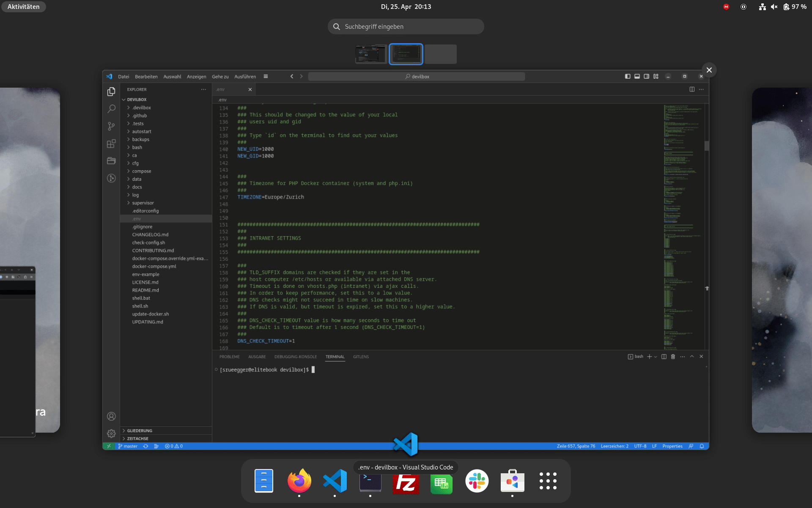The width and height of the screenshot is (812, 508).
Task: Open docker-compose.yml from the explorer
Action: click(154, 266)
